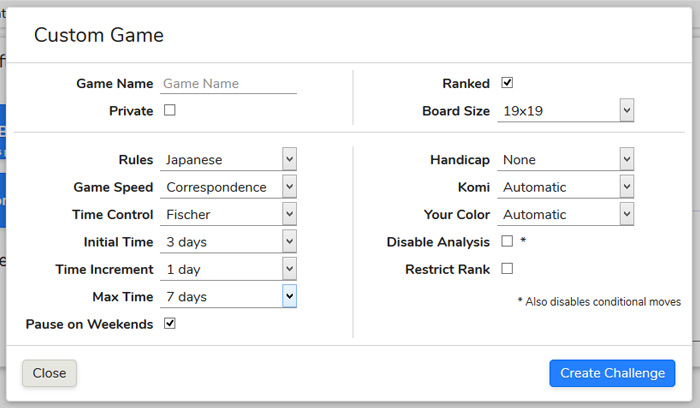Viewport: 700px width, 408px height.
Task: Open the Time Increment dropdown
Action: [228, 269]
